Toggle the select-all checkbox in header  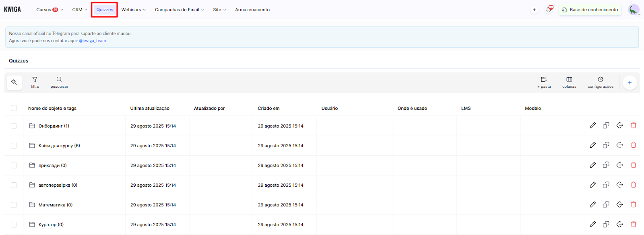14,108
